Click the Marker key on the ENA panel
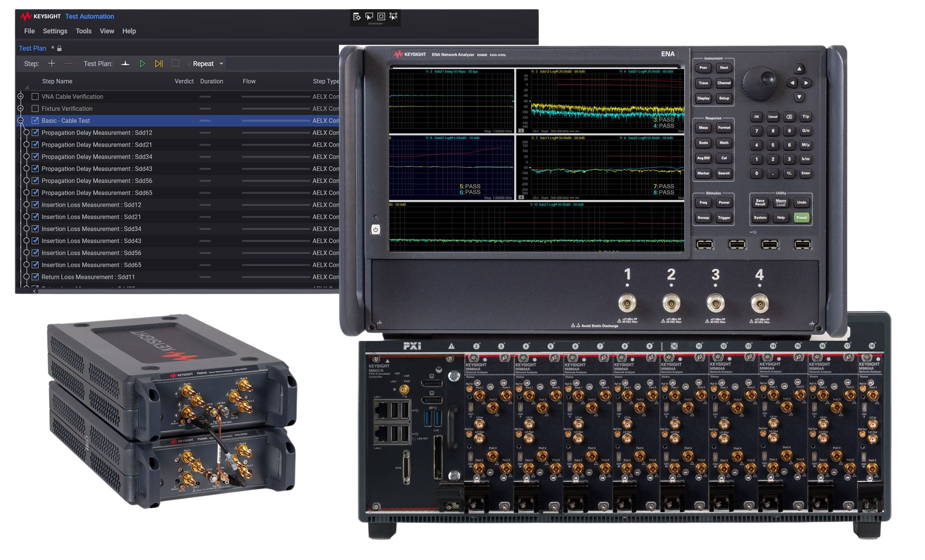This screenshot has width=925, height=560. tap(703, 173)
